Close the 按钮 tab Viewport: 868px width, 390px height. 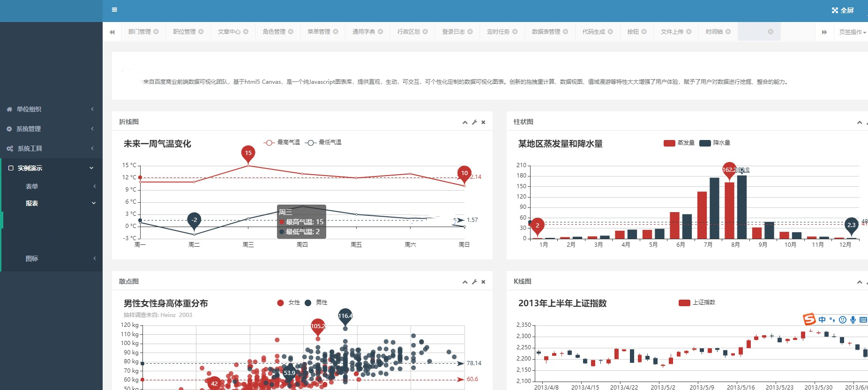point(644,32)
